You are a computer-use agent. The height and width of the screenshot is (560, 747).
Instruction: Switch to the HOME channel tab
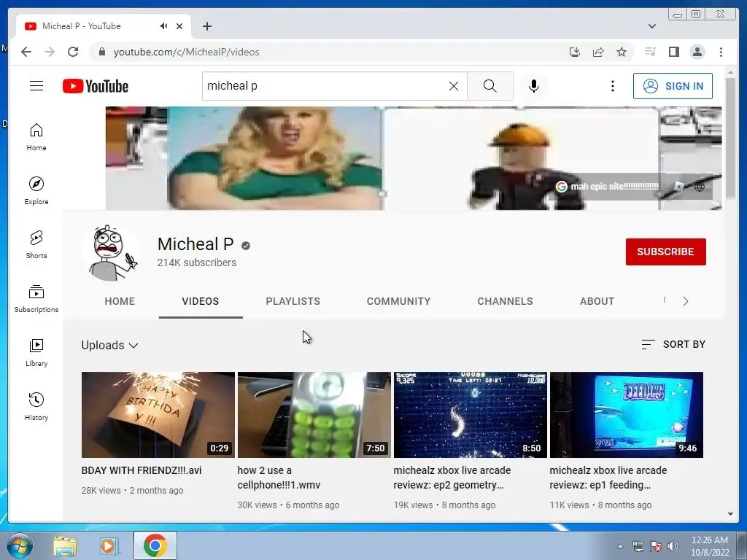(120, 301)
